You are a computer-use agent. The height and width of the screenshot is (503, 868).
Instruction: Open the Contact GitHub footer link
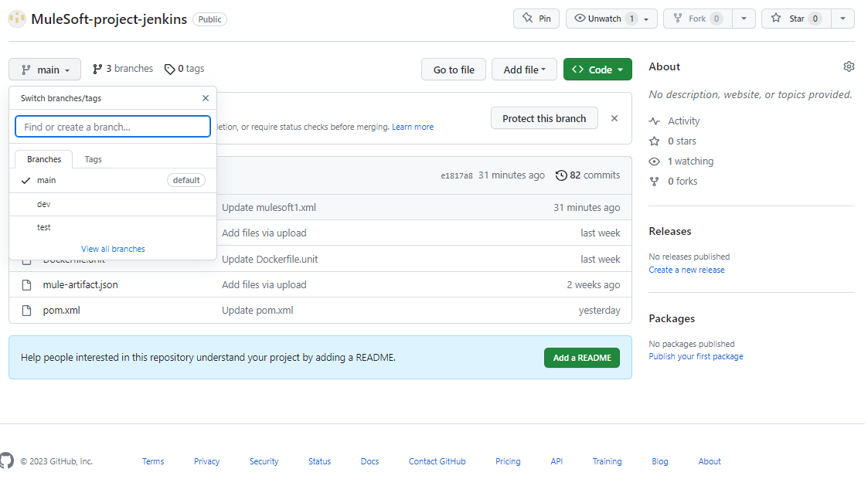click(x=437, y=461)
